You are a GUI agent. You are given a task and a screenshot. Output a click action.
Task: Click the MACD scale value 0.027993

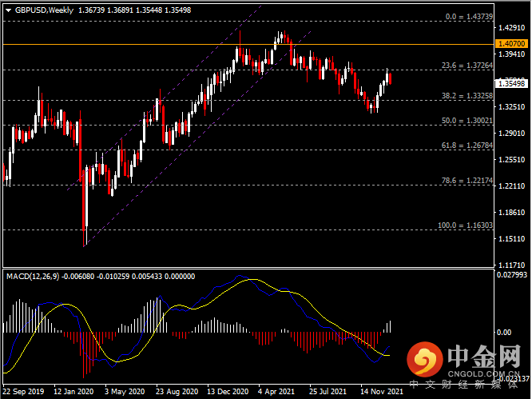(512, 275)
